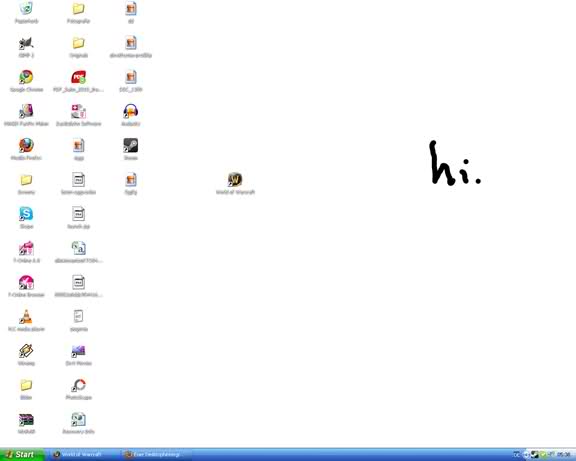This screenshot has width=576, height=461.
Task: Click the taskbar clock showing 05:36
Action: click(x=564, y=455)
